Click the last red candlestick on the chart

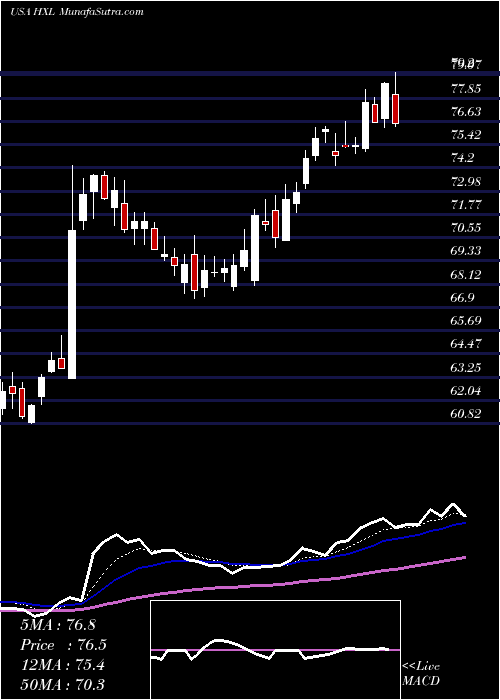click(x=395, y=108)
